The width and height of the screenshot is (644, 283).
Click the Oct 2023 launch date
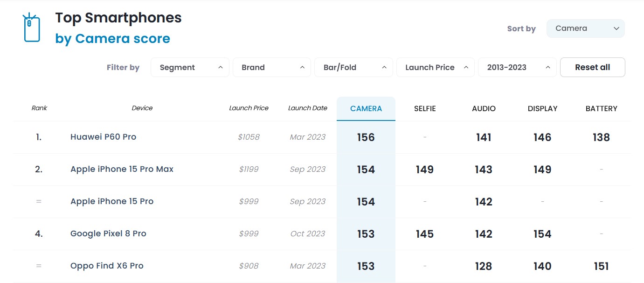[x=308, y=233]
